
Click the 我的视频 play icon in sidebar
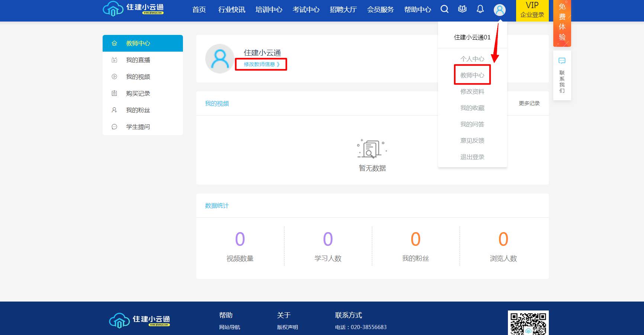(x=115, y=77)
